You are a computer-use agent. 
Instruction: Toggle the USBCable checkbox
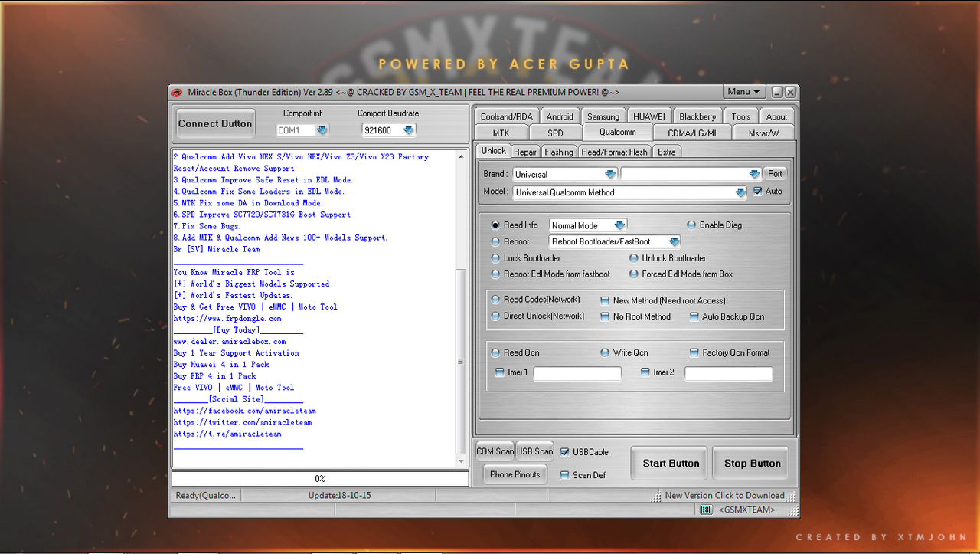point(565,452)
